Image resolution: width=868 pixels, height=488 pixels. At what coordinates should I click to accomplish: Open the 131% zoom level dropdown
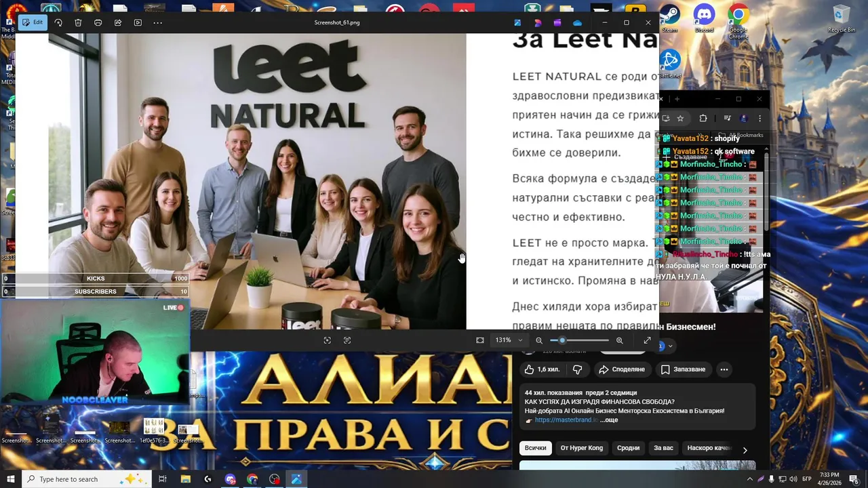509,340
